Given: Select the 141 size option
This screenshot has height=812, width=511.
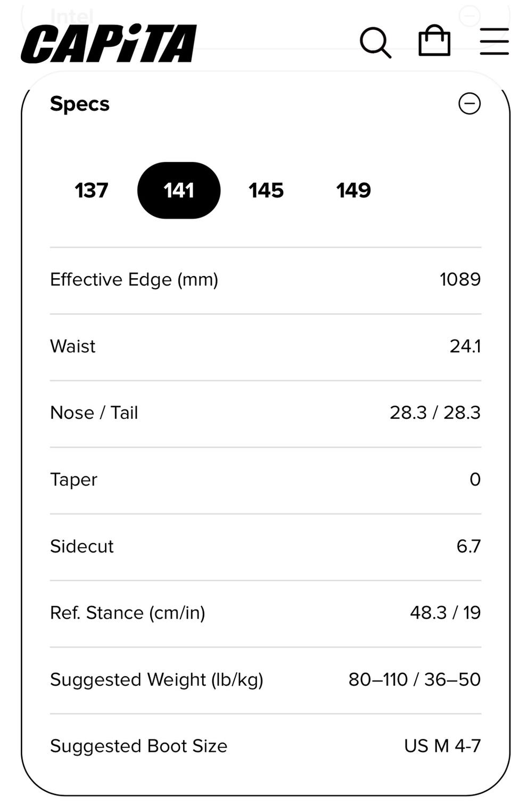Looking at the screenshot, I should point(179,190).
